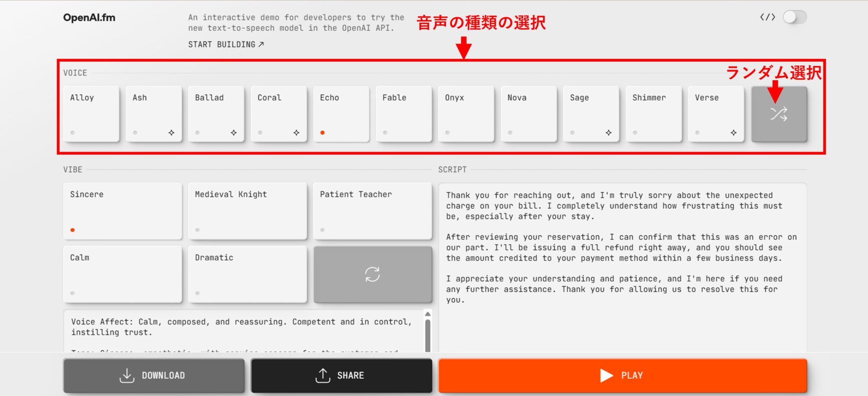Click the sparkle icon on Sage card

[609, 133]
